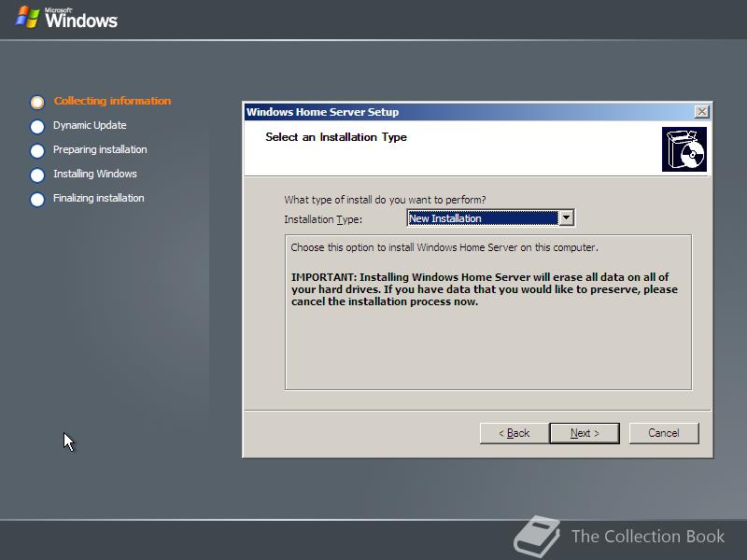Click the Collecting information text label

click(x=112, y=101)
